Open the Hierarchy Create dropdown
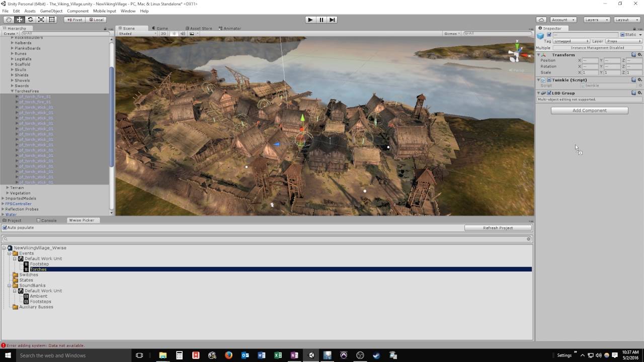This screenshot has width=644, height=362. 11,34
